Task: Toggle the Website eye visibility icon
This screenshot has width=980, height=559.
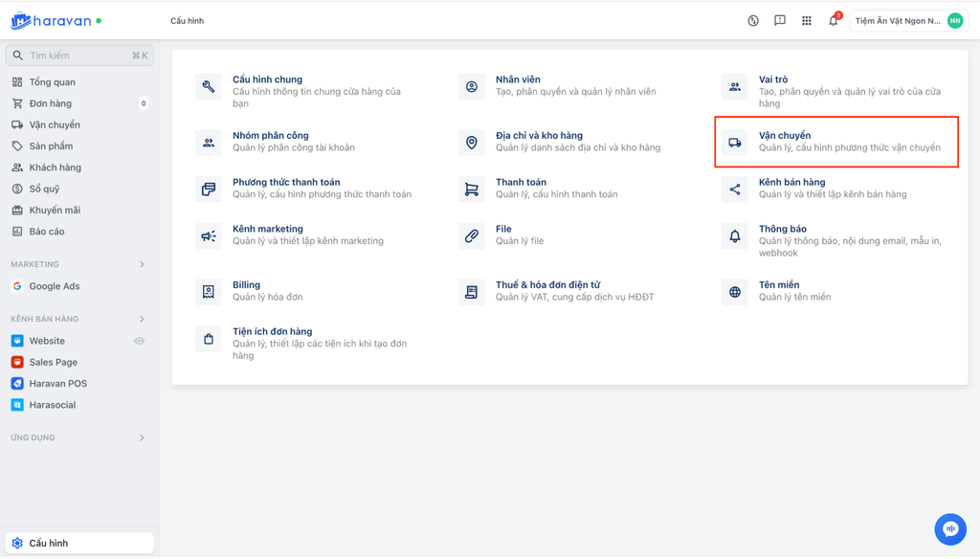Action: tap(140, 341)
